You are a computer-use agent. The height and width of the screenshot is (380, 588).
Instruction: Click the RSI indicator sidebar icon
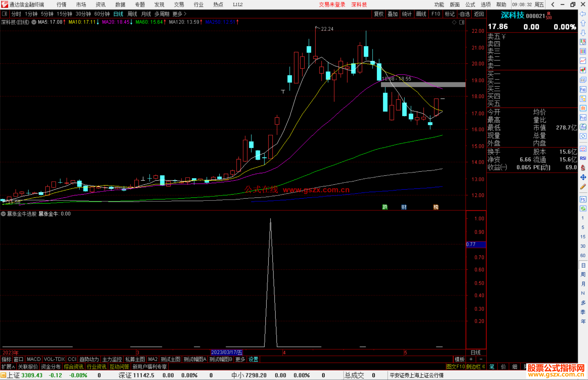583,158
